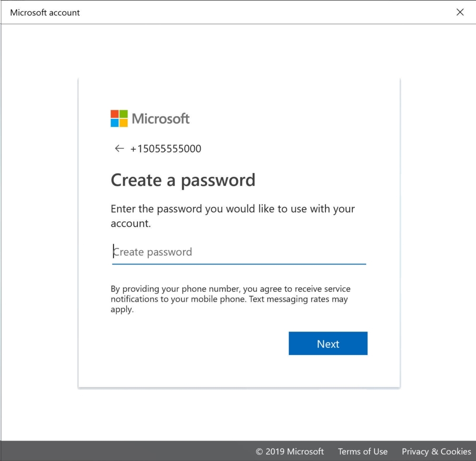The width and height of the screenshot is (476, 461).
Task: Click the blue underline beneath the password field
Action: tap(239, 264)
